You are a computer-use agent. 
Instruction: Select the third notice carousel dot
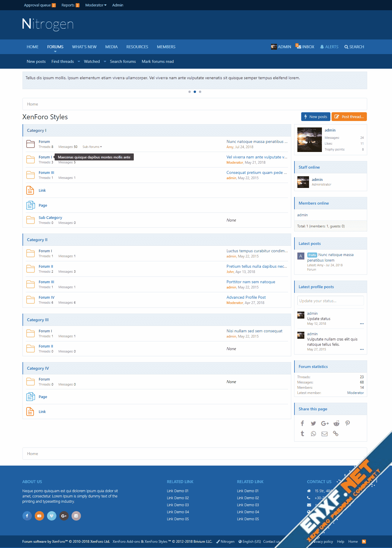click(x=200, y=92)
